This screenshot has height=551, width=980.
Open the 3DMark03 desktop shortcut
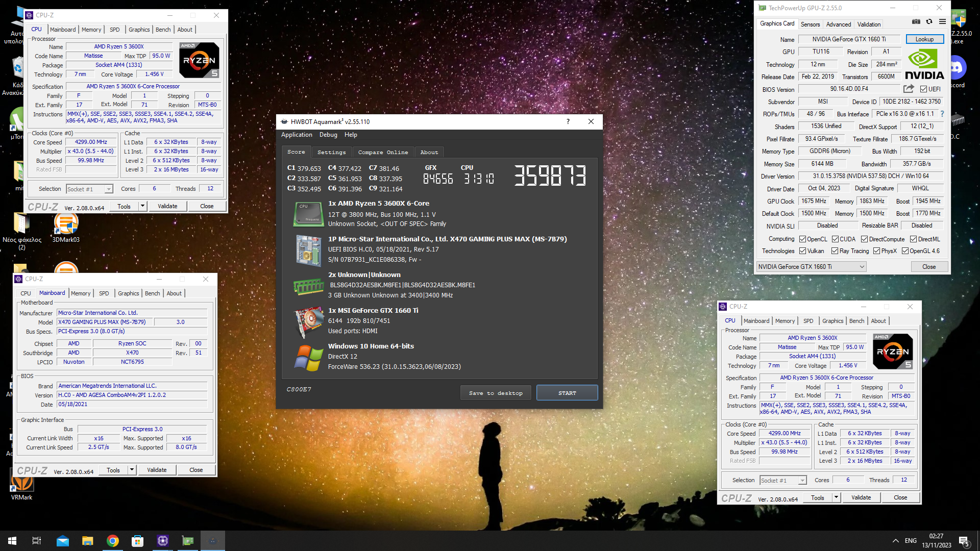point(66,228)
